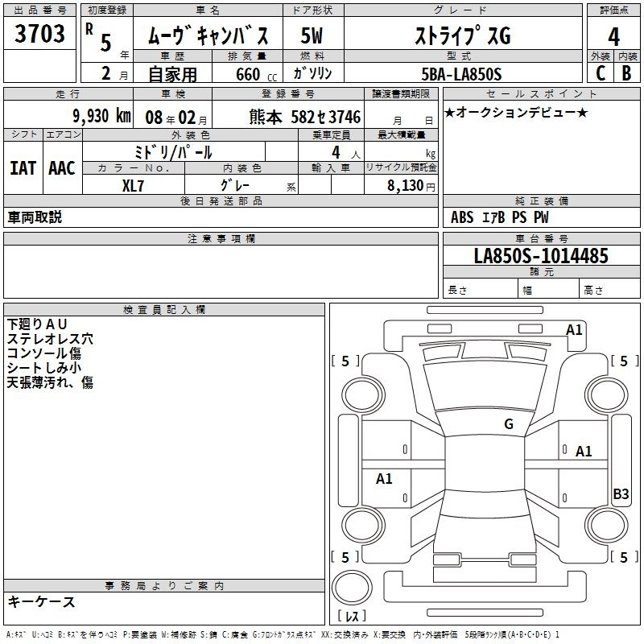This screenshot has height=644, width=644.
Task: Select model code 5BA-LA850S
Action: [x=461, y=74]
